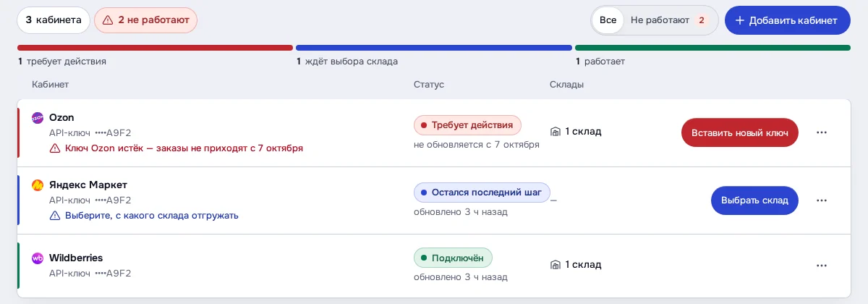Screen dimensions: 868x304
Task: Click the 'Яндекс Маркет' cabinet name
Action: [x=88, y=185]
